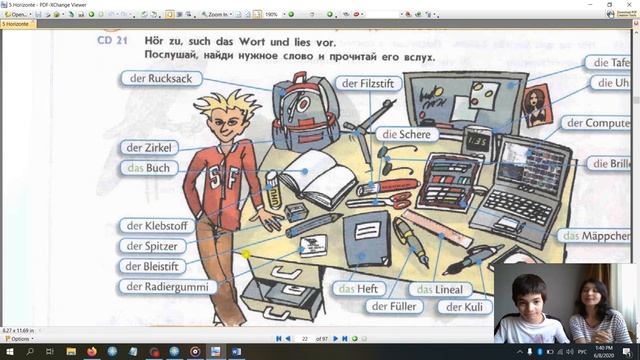
Task: Click the 'das Buch' label
Action: click(149, 168)
